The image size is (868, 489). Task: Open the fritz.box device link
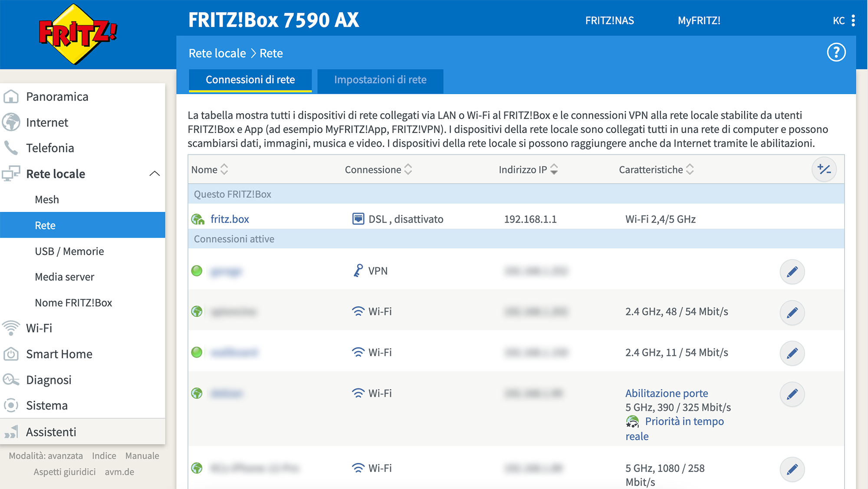[x=230, y=219]
